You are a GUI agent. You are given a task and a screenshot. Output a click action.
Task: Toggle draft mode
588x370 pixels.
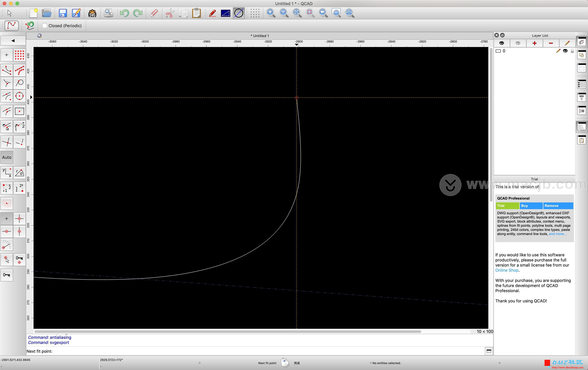click(x=213, y=13)
